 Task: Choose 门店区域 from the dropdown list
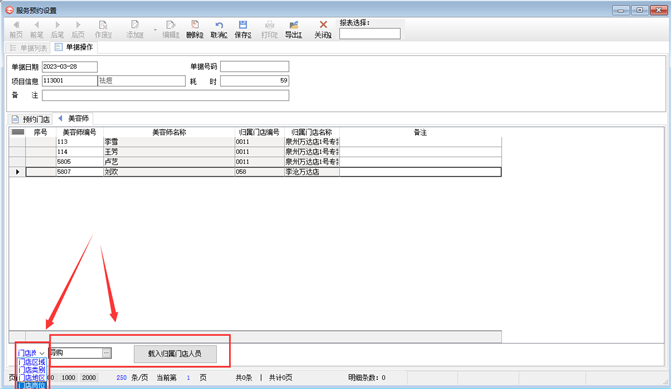[32, 362]
